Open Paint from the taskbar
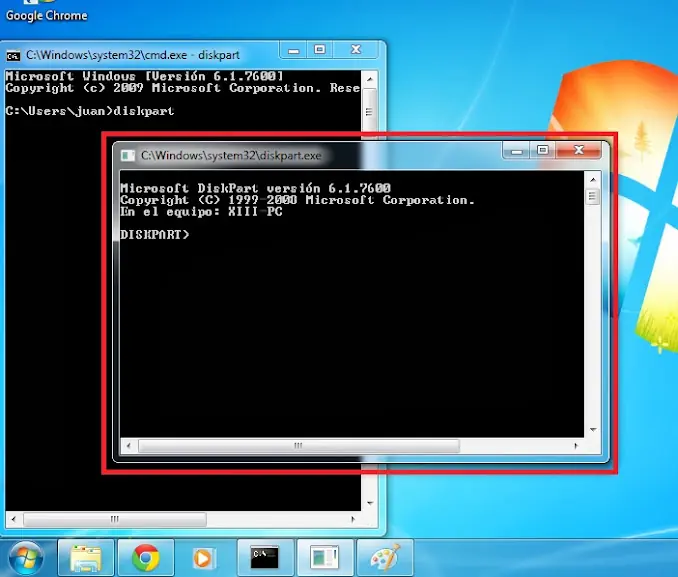The image size is (678, 577). click(x=385, y=558)
